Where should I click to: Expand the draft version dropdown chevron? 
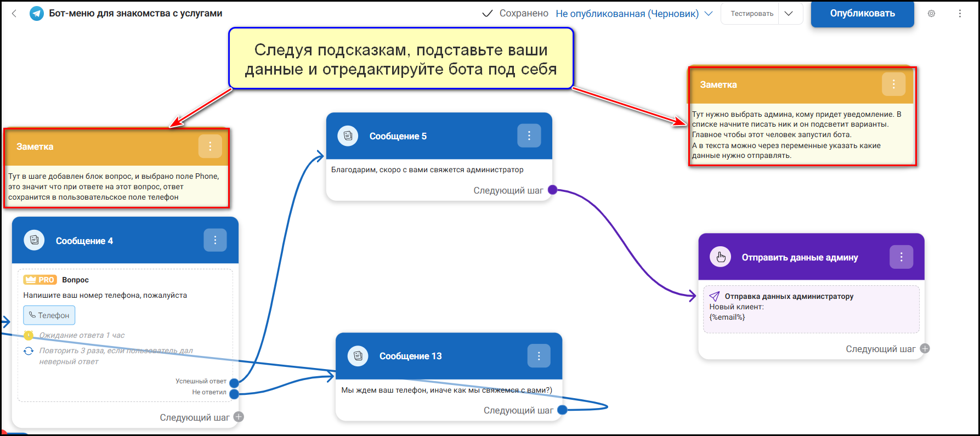coord(709,14)
